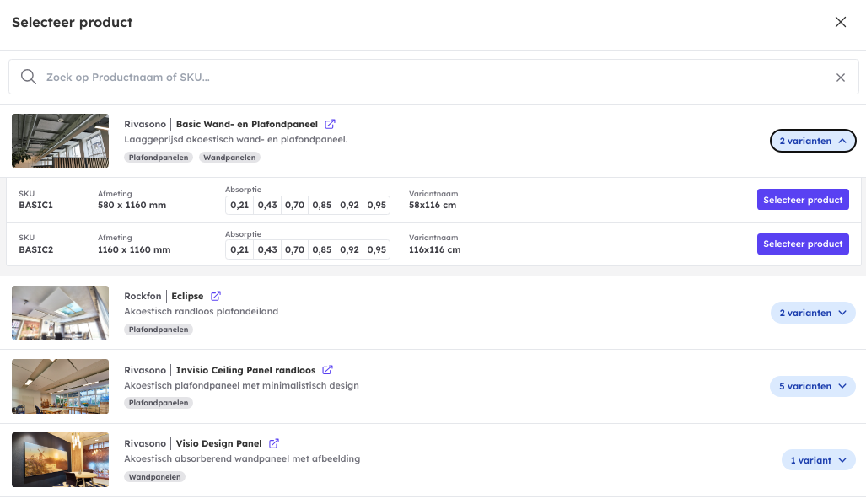Click the Basic Wand- en Plafondpaneel thumbnail
866x504 pixels.
(60, 141)
